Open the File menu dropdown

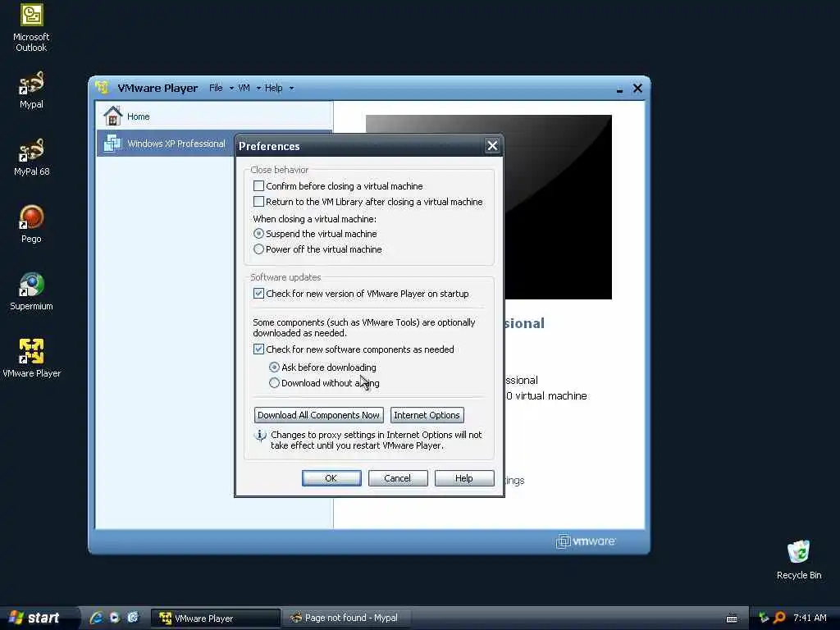221,88
